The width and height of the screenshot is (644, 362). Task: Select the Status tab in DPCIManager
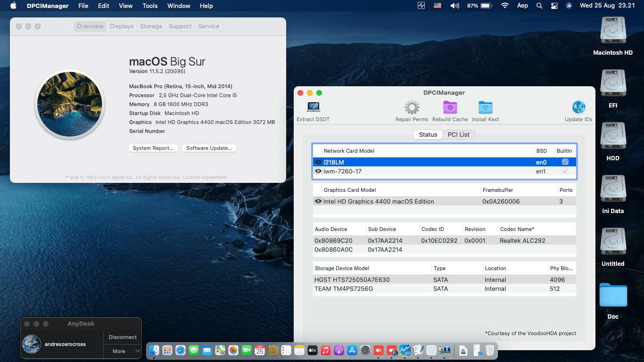428,134
